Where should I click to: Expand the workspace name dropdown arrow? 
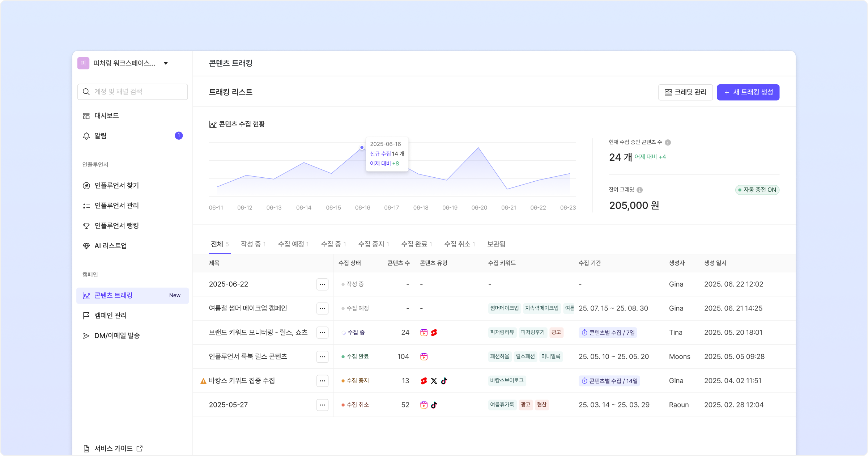click(166, 63)
